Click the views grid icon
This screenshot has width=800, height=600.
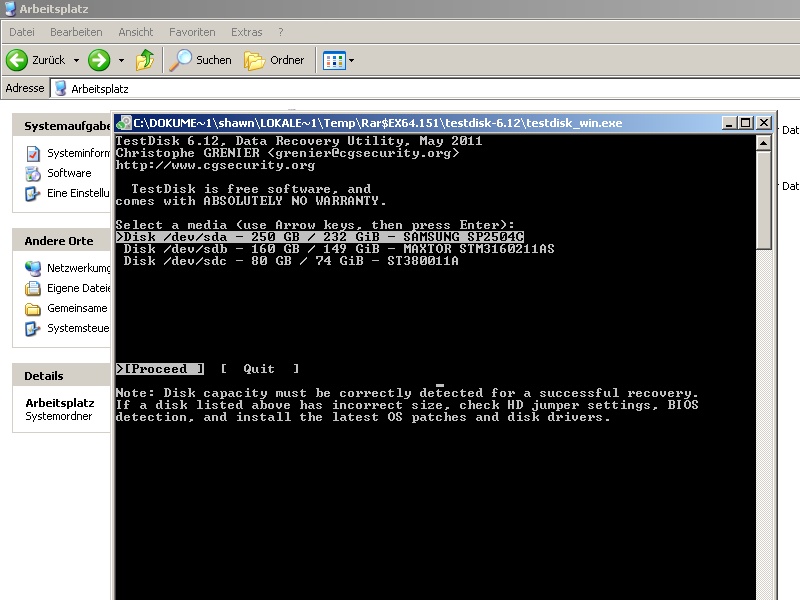coord(334,61)
